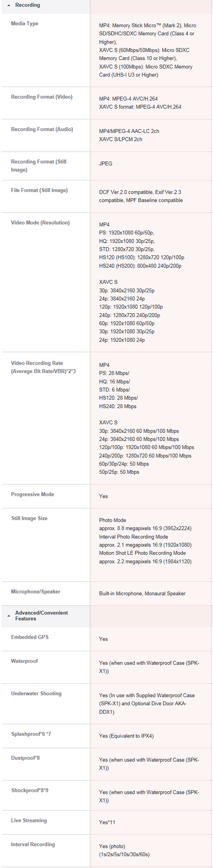Select the Recording Format (Still Image) label
The height and width of the screenshot is (868, 213).
pos(39,166)
